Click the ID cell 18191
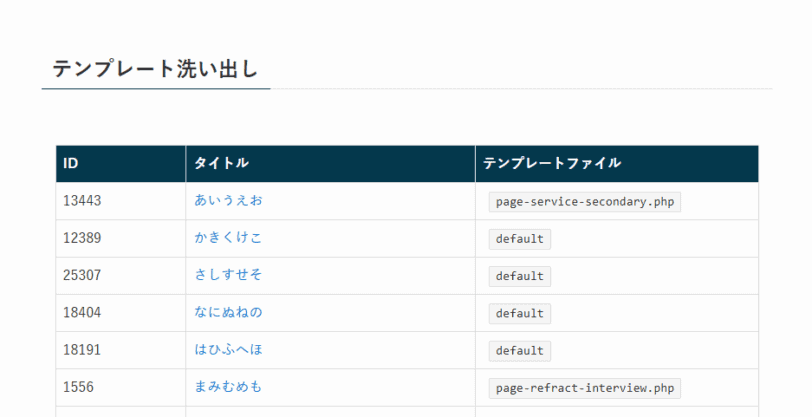Screen dimensions: 812x417 coord(82,350)
